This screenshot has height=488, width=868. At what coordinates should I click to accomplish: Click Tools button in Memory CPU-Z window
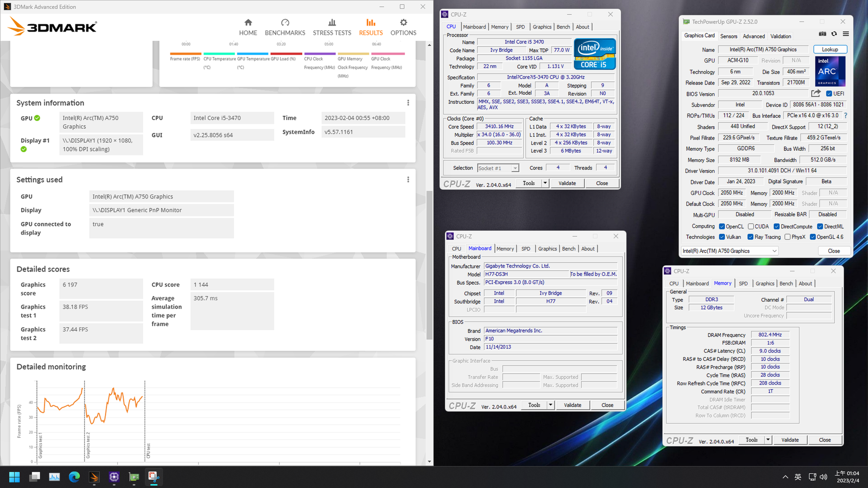751,440
